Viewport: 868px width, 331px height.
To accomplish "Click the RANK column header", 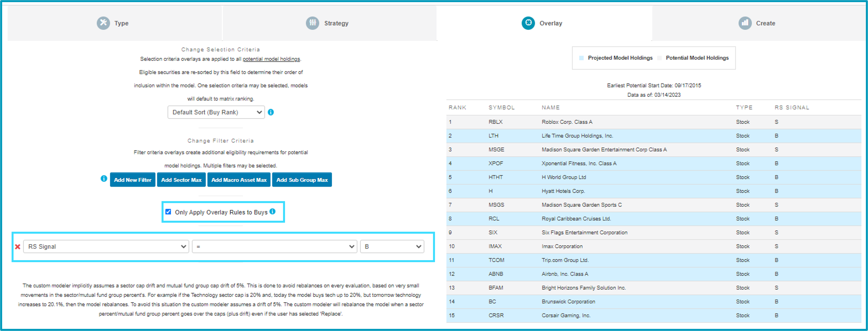I will (457, 107).
